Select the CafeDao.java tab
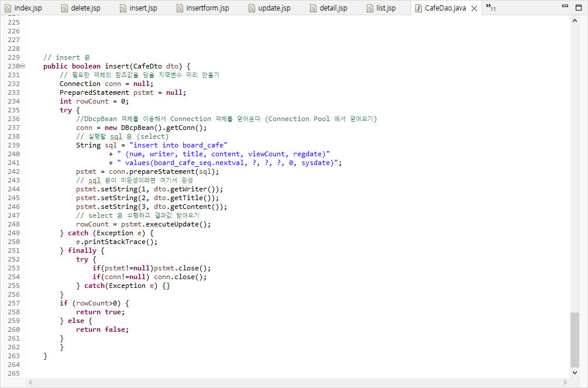The width and height of the screenshot is (588, 388). (445, 8)
